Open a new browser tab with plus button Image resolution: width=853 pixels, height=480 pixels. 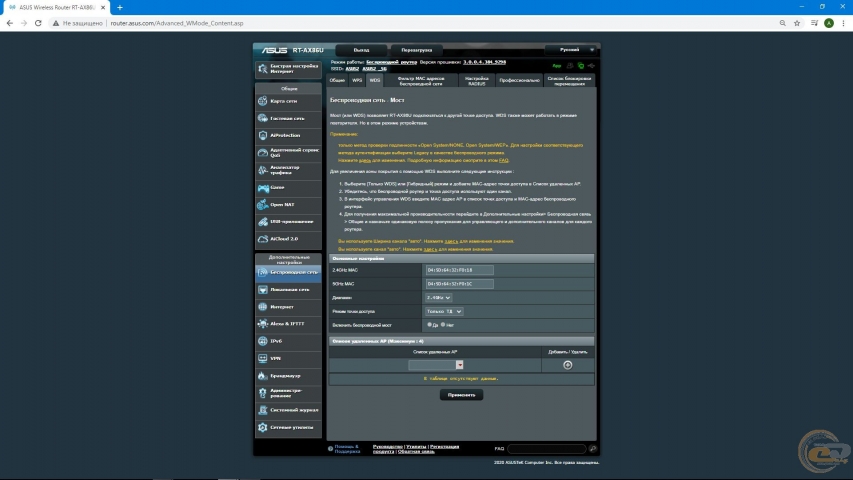(x=120, y=8)
